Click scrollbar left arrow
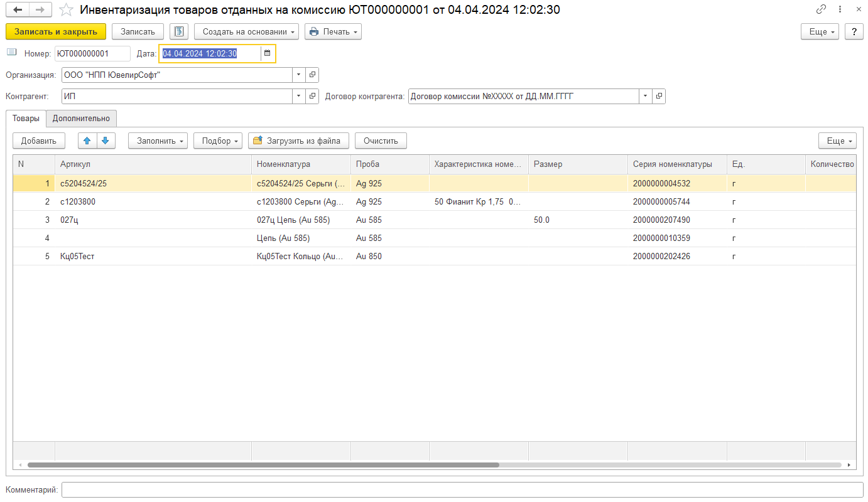This screenshot has height=502, width=868. 20,465
